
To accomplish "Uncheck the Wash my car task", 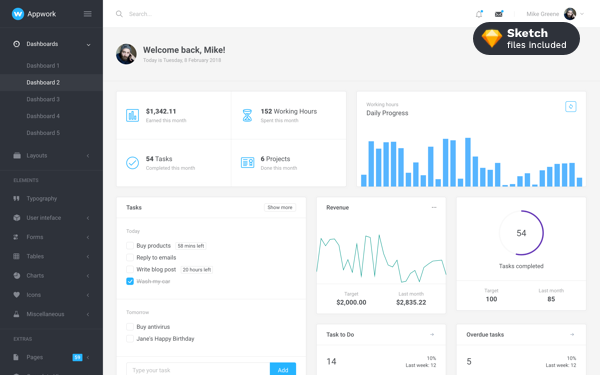I will point(130,281).
